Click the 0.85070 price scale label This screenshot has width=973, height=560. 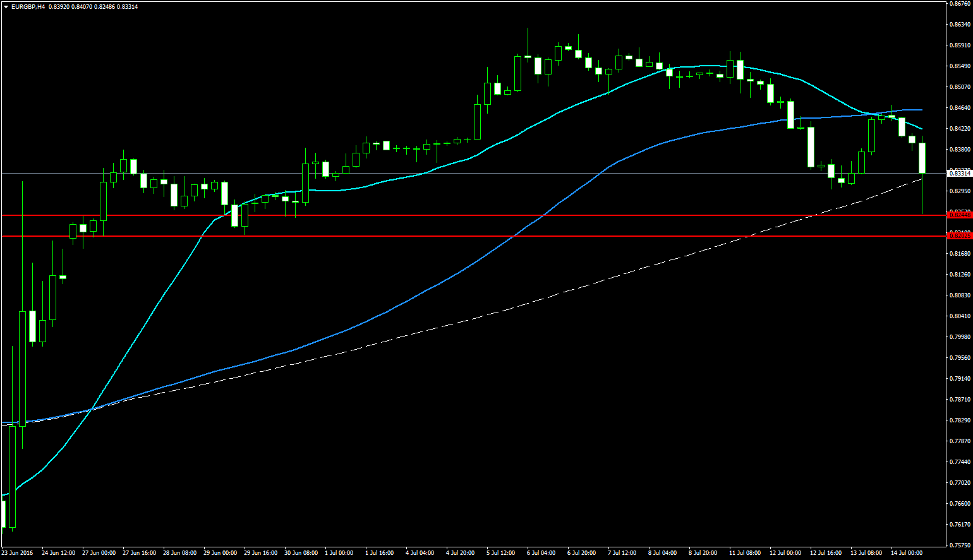tap(960, 87)
